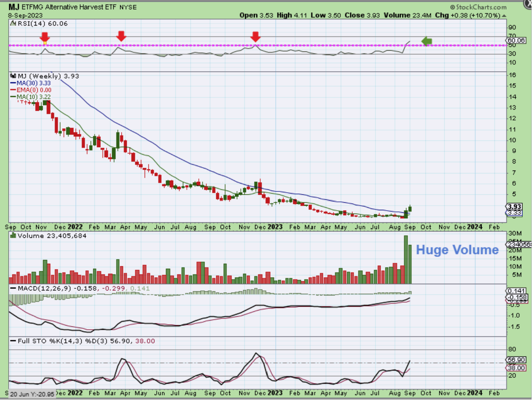This screenshot has height=400, width=532.
Task: Click the Low 3.50 value
Action: coord(326,15)
